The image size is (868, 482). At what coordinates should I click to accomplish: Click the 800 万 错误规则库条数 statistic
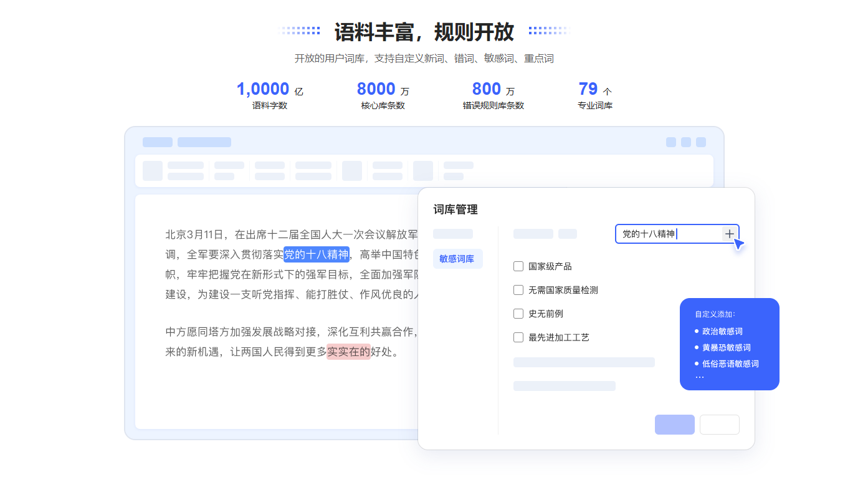point(494,95)
